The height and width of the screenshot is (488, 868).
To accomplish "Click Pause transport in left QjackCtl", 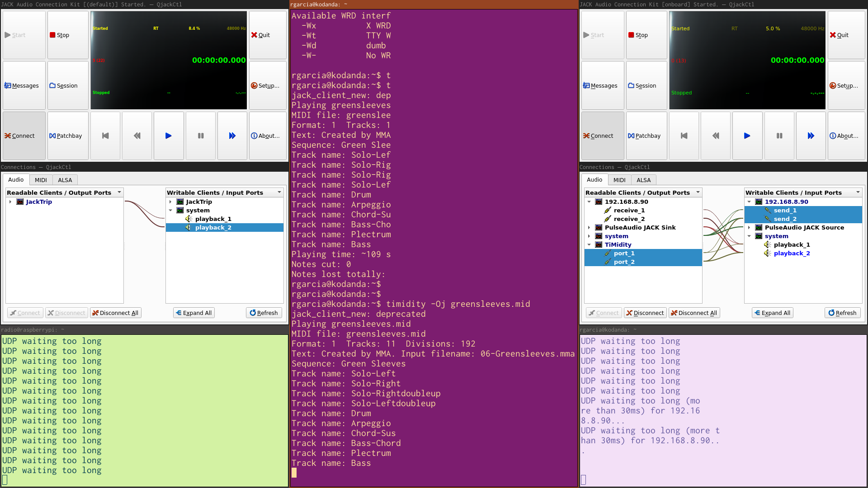I will tap(201, 136).
